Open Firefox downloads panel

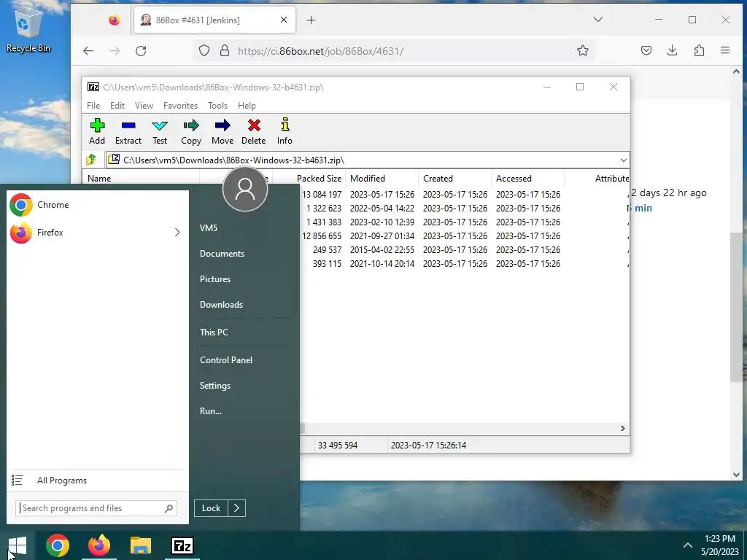click(x=672, y=50)
